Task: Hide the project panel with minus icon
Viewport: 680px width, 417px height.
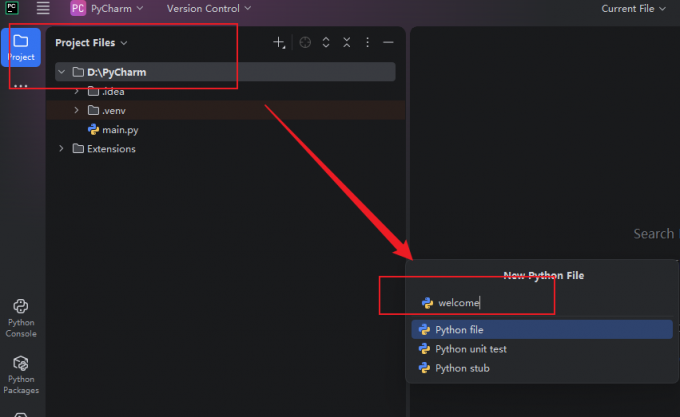Action: [388, 42]
